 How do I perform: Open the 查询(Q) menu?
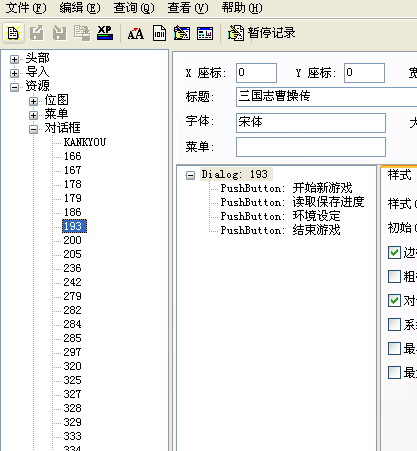tap(134, 8)
